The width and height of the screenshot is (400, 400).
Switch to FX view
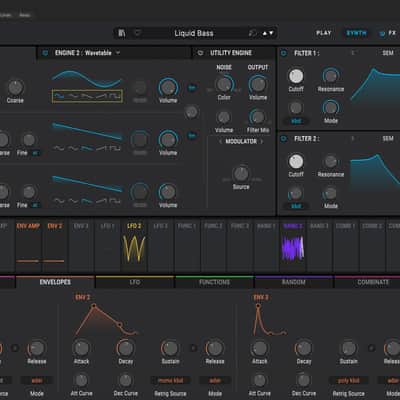(392, 33)
